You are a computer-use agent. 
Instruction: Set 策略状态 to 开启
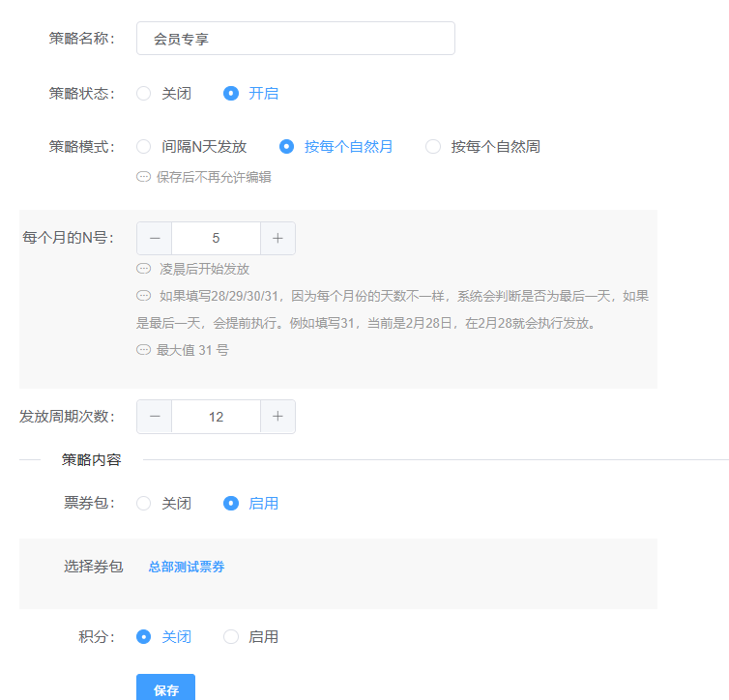[x=231, y=94]
